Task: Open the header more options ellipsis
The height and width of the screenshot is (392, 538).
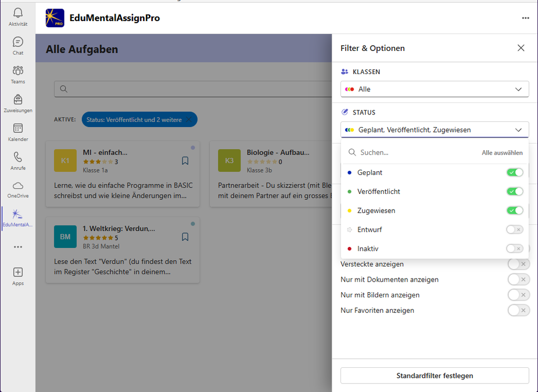Action: [525, 18]
